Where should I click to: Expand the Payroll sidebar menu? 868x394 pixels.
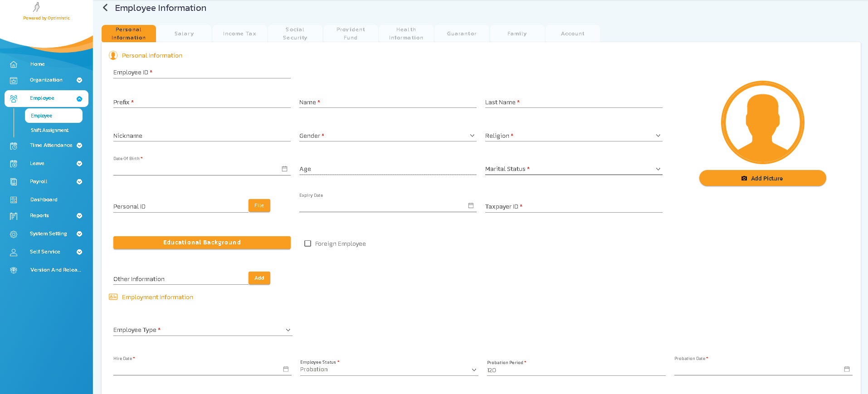click(79, 182)
